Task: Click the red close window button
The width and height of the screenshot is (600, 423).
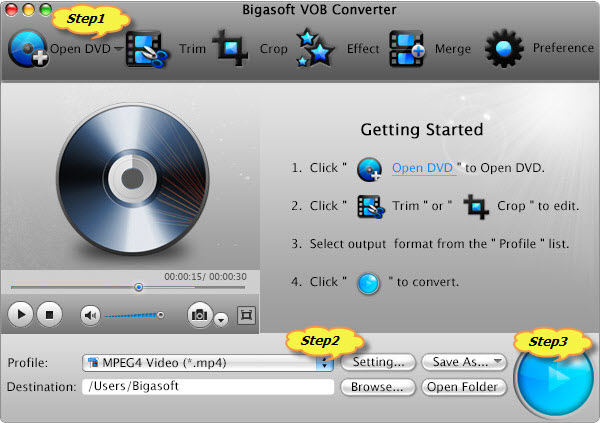Action: tap(11, 10)
